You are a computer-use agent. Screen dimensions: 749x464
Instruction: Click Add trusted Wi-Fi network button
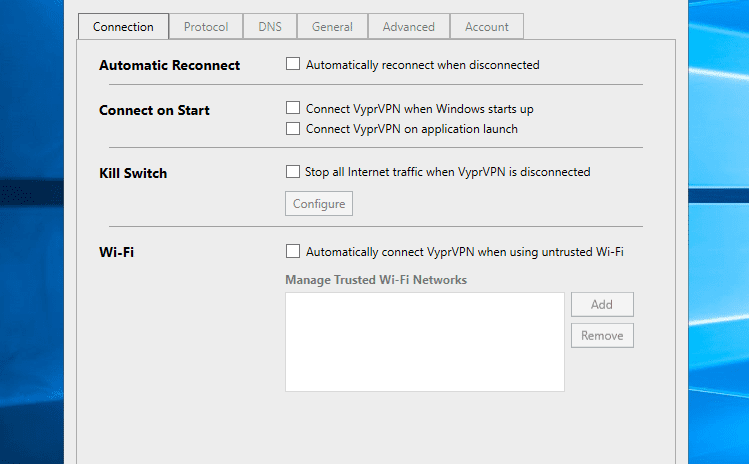[602, 304]
